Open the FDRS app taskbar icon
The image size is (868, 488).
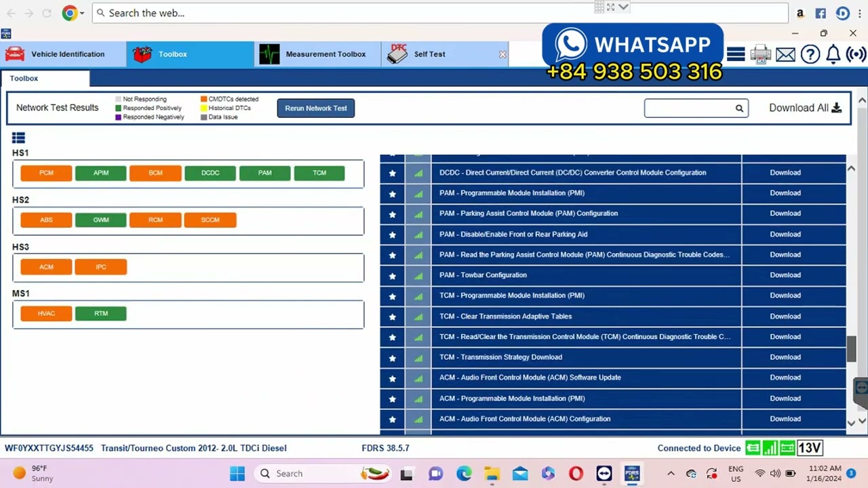[631, 473]
